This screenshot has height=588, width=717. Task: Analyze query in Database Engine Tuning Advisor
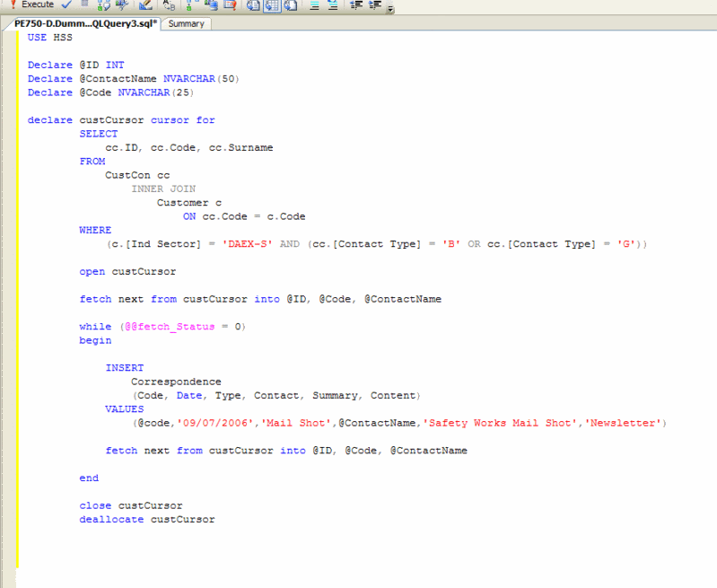point(122,4)
